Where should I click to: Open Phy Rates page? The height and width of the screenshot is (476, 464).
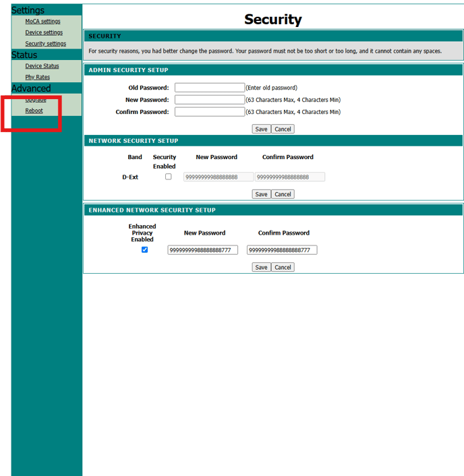[x=37, y=77]
